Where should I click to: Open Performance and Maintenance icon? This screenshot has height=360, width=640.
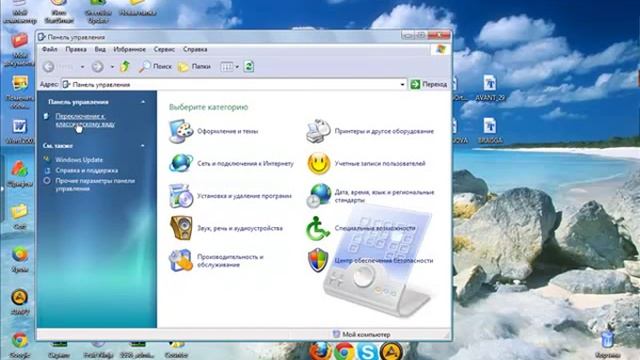(x=181, y=260)
